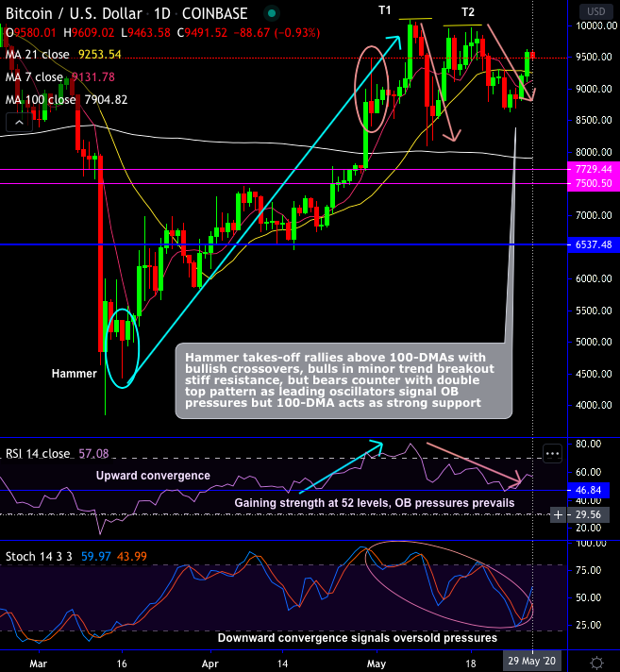This screenshot has width=620, height=672.
Task: Click the 29.56 crosshair value label
Action: (588, 514)
